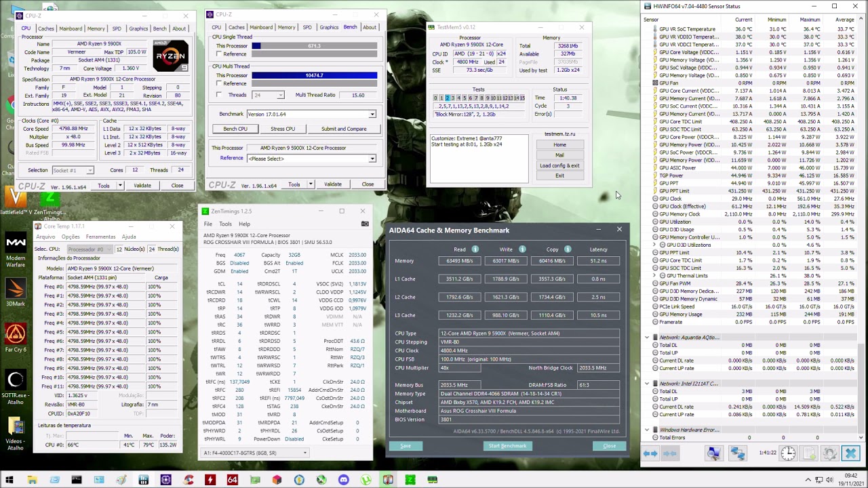The image size is (868, 488).
Task: Open Core Temp Ferramentas menu
Action: click(x=100, y=237)
